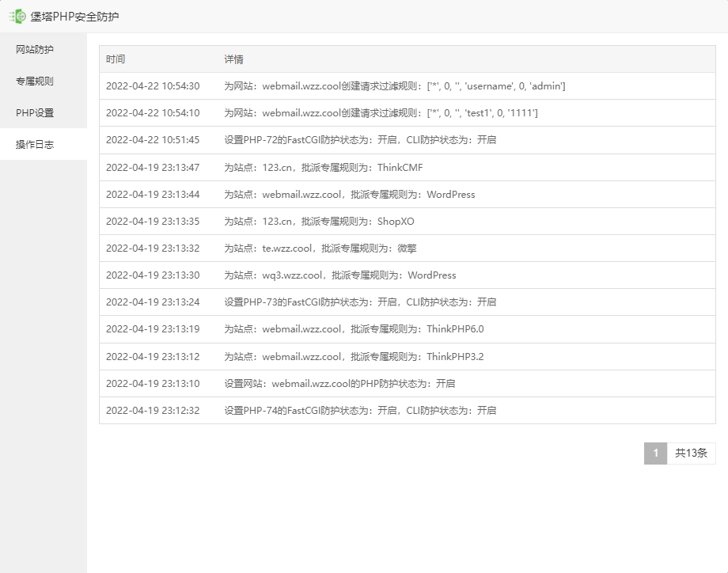This screenshot has width=728, height=573.
Task: Click the 123.cn ShopXO rule entry
Action: [x=319, y=221]
